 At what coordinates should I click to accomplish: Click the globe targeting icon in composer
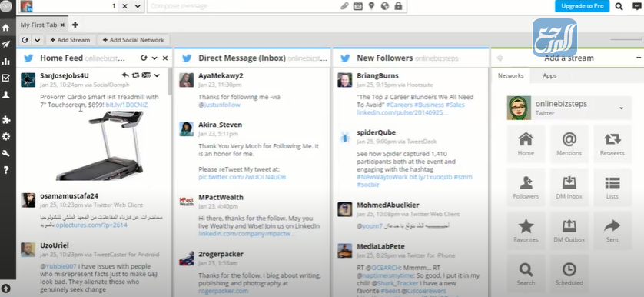pyautogui.click(x=384, y=6)
